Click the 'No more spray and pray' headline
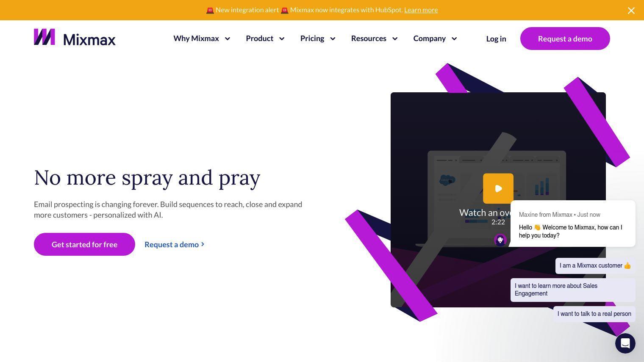This screenshot has height=362, width=644. point(147,177)
